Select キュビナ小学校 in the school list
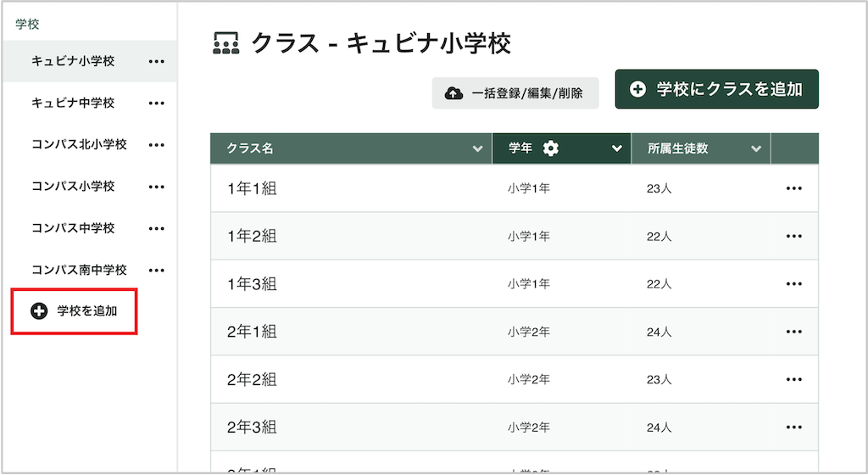This screenshot has height=475, width=868. coord(73,61)
